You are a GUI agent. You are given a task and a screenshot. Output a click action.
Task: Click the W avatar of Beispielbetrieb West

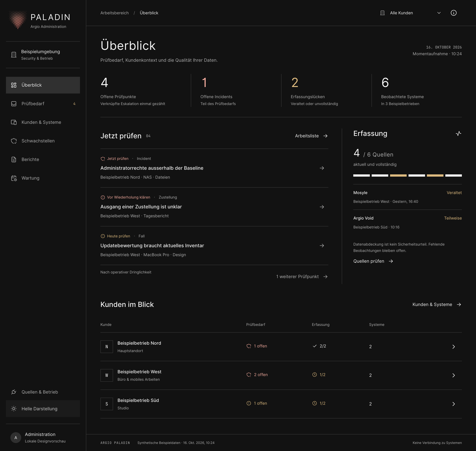pyautogui.click(x=107, y=375)
